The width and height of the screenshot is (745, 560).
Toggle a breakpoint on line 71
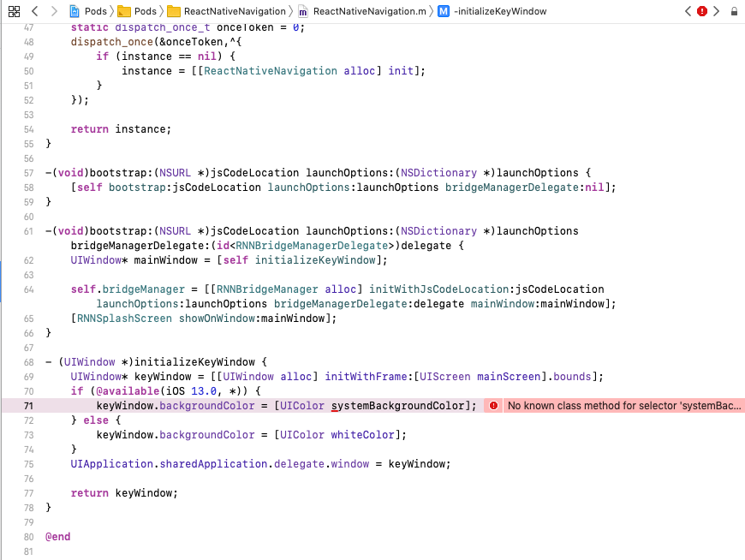tap(28, 406)
